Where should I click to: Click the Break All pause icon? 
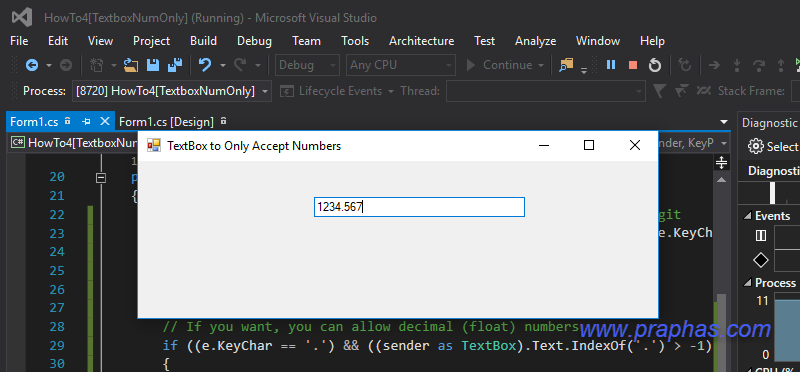pos(611,65)
